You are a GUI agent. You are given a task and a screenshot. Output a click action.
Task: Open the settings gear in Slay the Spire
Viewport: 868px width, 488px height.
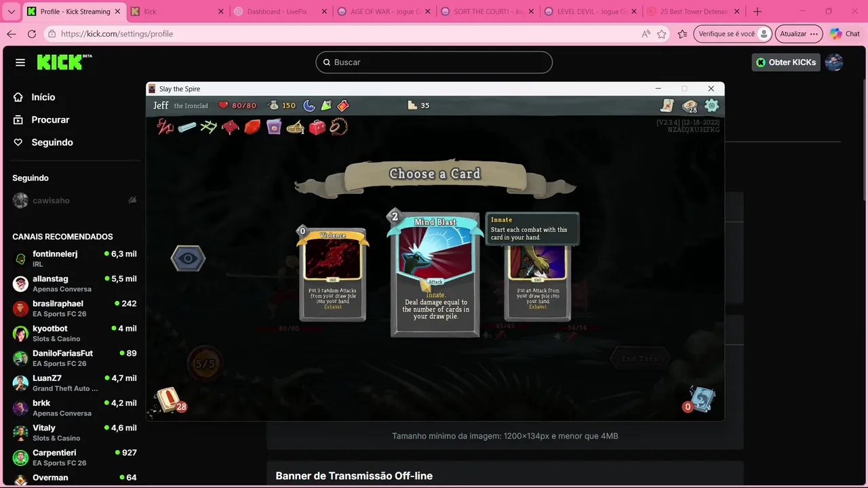(x=711, y=105)
